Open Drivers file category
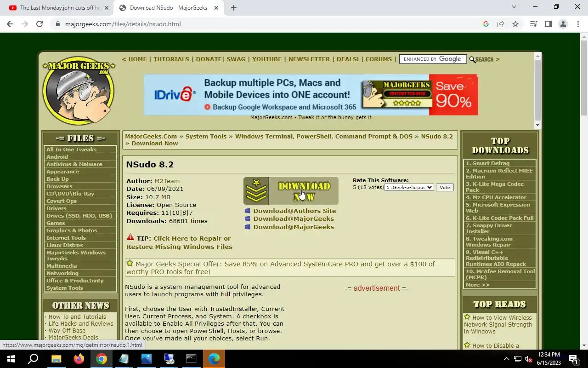The image size is (588, 368). pos(57,208)
